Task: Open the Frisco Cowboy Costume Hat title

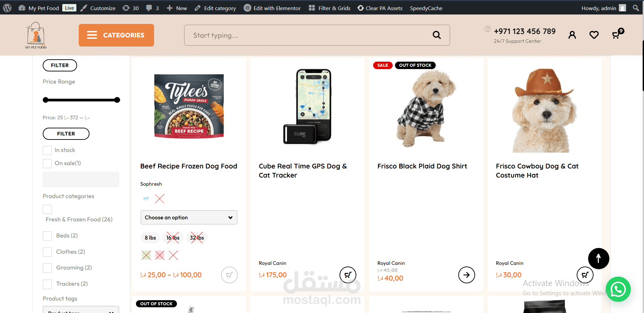Action: (x=537, y=170)
